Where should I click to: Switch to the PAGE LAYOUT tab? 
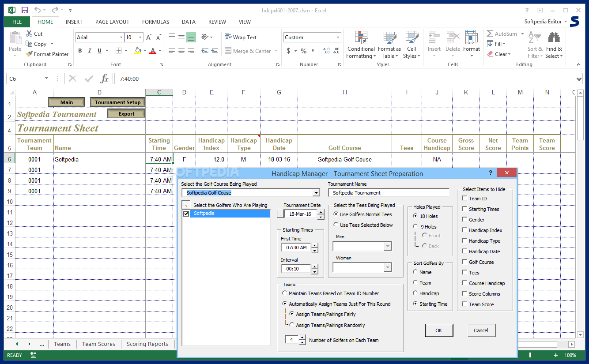112,22
